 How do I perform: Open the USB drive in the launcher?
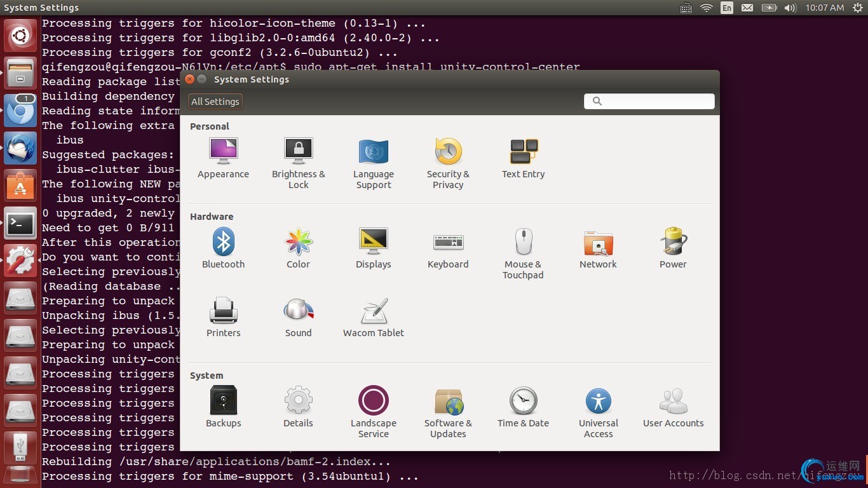click(20, 447)
